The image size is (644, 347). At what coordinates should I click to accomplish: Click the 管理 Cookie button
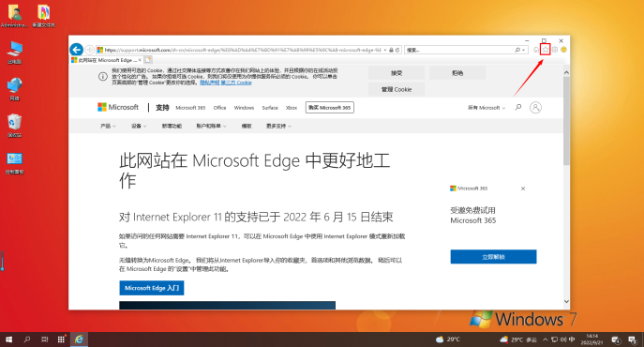pos(397,89)
